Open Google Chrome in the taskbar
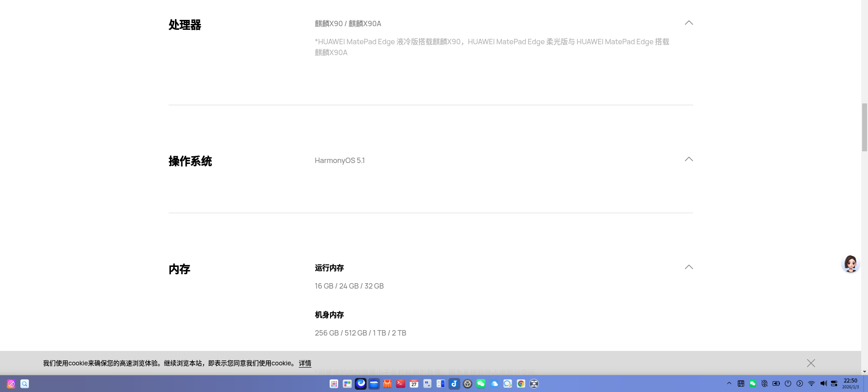 coord(521,384)
